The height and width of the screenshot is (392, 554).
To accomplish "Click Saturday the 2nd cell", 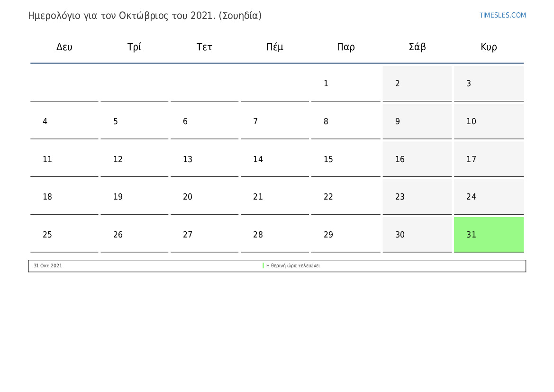I will (417, 83).
